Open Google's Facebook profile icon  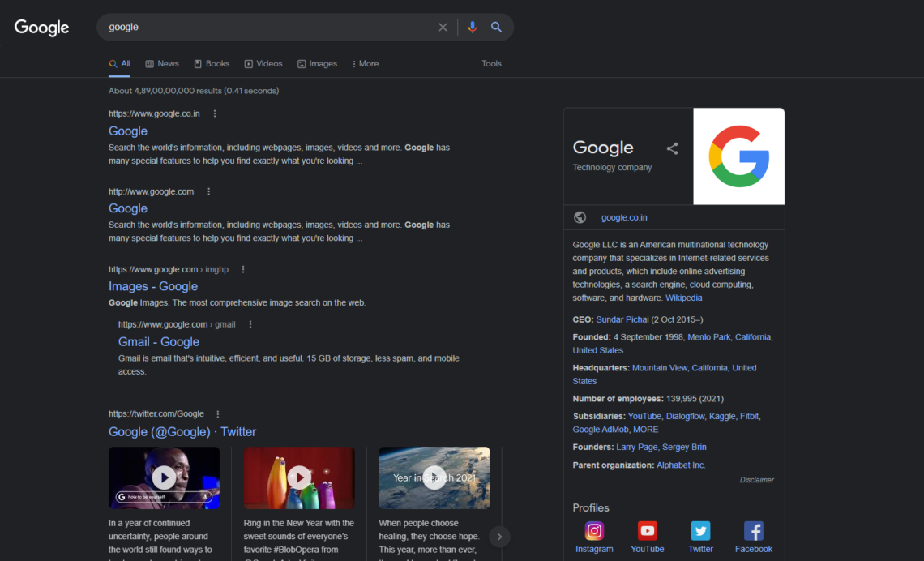753,531
